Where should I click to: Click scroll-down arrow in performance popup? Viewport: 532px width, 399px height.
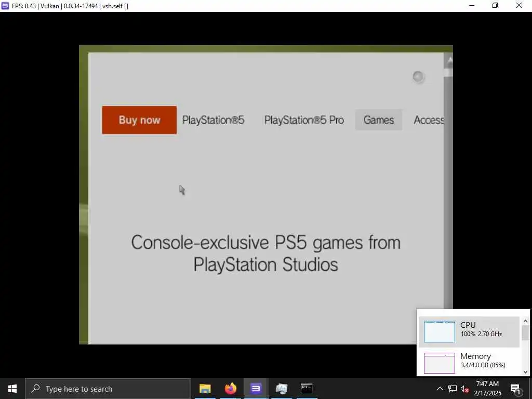[525, 371]
